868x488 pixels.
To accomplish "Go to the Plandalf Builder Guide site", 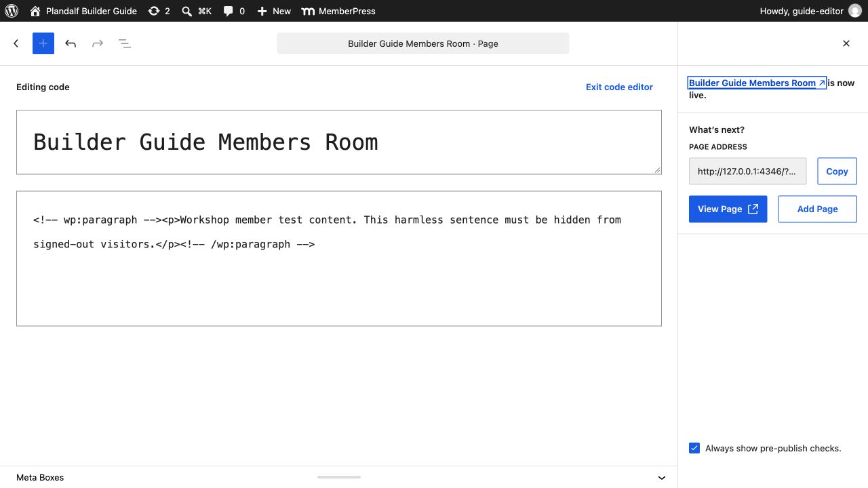I will click(x=83, y=11).
